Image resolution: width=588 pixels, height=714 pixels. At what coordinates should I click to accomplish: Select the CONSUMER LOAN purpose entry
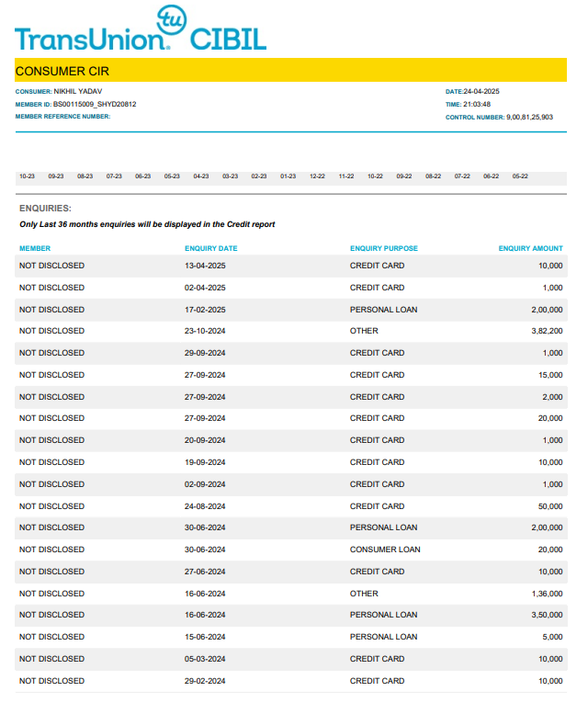pyautogui.click(x=385, y=550)
